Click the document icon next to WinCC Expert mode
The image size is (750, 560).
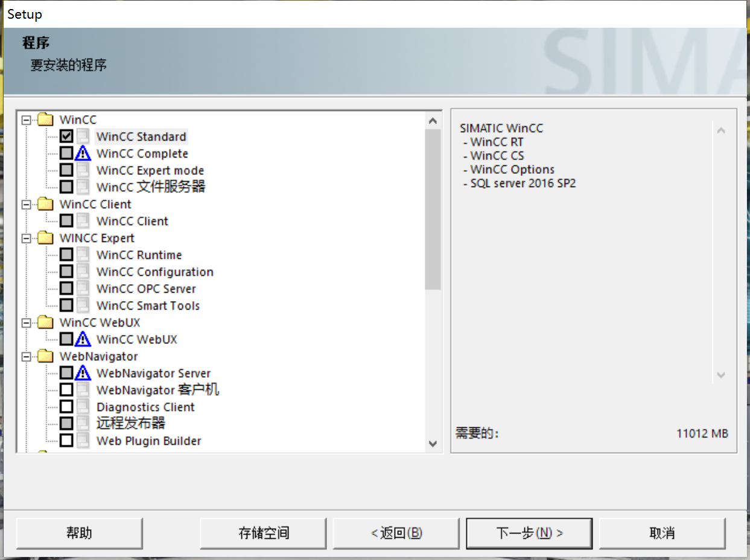point(83,170)
